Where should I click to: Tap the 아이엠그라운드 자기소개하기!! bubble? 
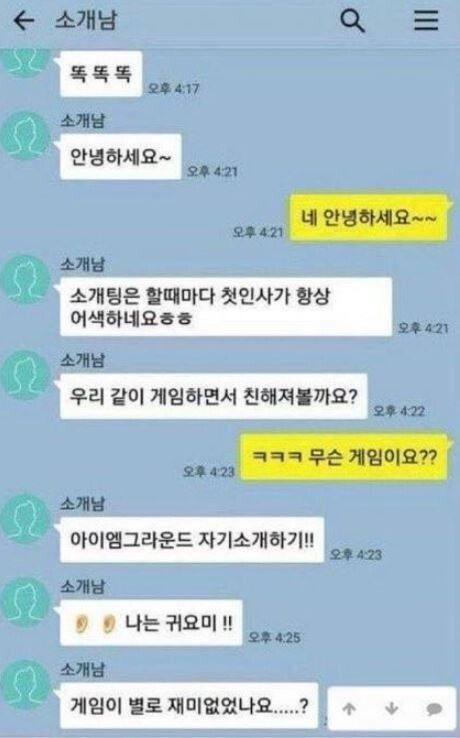pyautogui.click(x=192, y=540)
